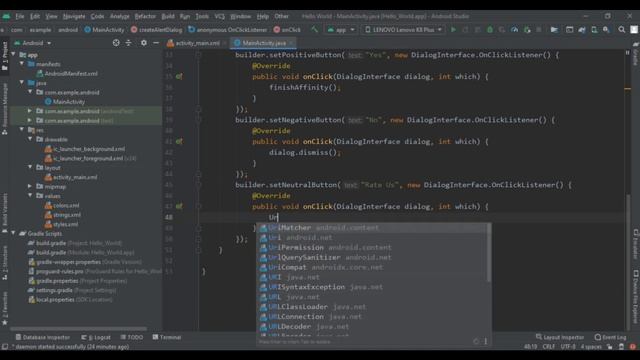Image resolution: width=640 pixels, height=360 pixels.
Task: Expand the mipmap folder
Action: coord(30,186)
